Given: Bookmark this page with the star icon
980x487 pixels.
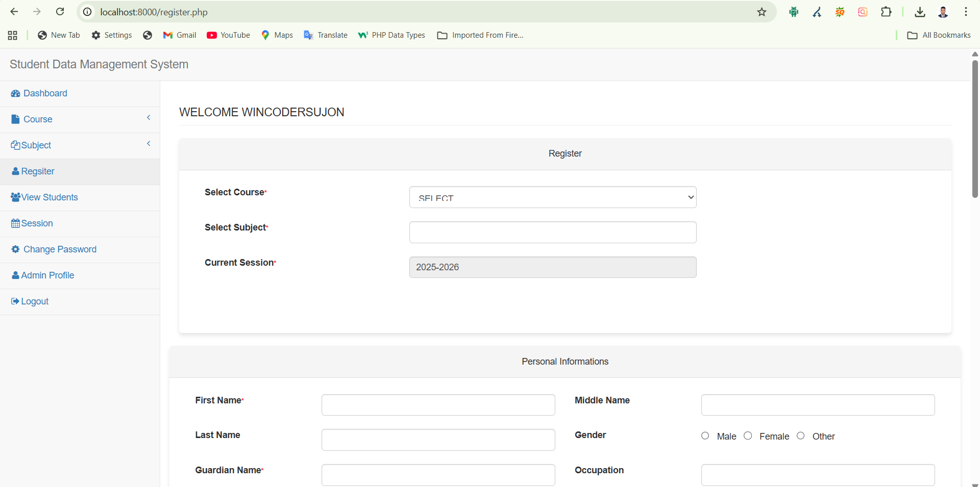Looking at the screenshot, I should tap(762, 12).
